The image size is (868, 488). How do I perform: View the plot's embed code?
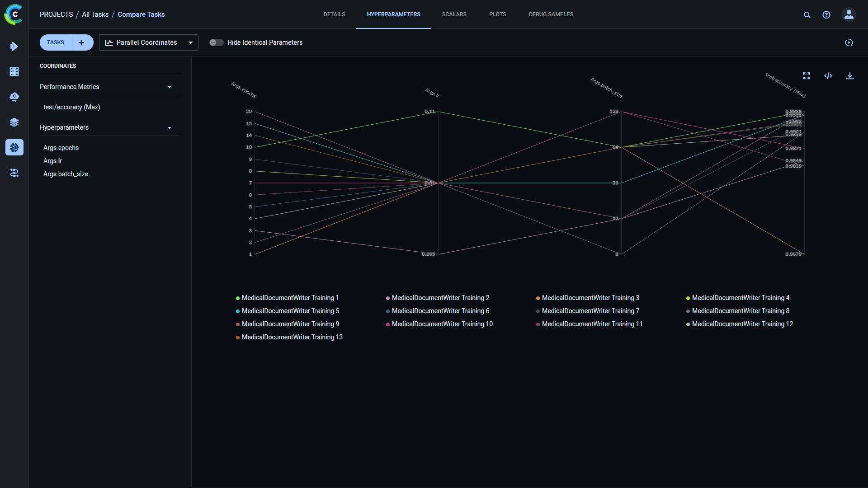pos(828,75)
